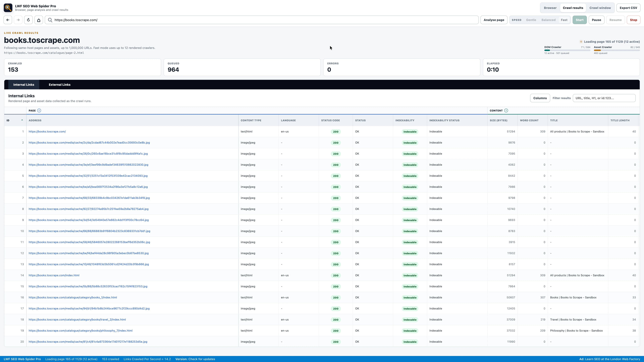
Task: Pause the running crawl
Action: pos(596,20)
